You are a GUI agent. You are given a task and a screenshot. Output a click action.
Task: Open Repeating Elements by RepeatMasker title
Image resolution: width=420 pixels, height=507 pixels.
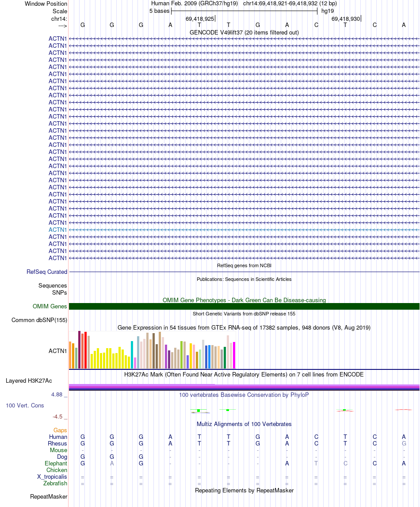244,490
